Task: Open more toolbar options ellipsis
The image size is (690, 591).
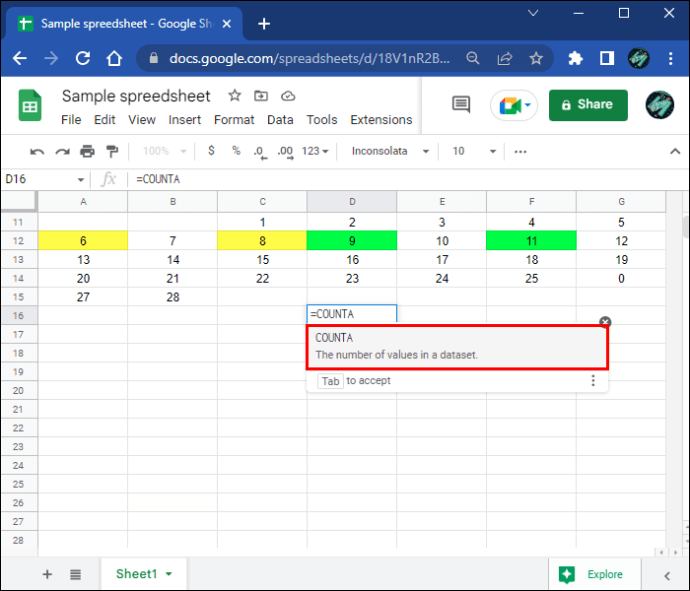Action: click(x=521, y=152)
